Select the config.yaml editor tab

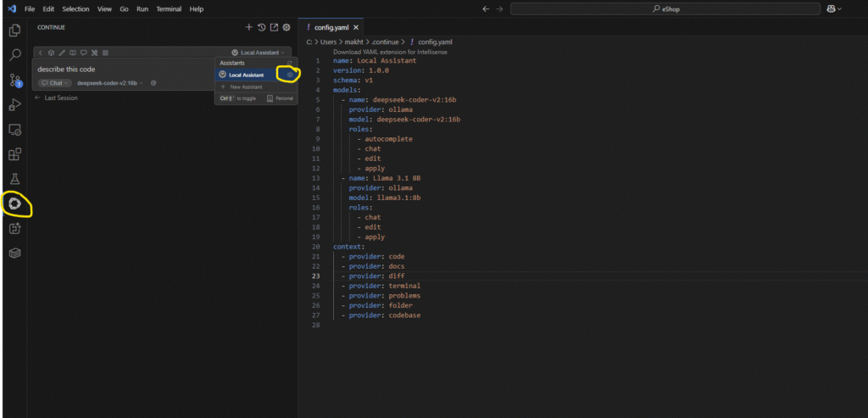pyautogui.click(x=330, y=27)
